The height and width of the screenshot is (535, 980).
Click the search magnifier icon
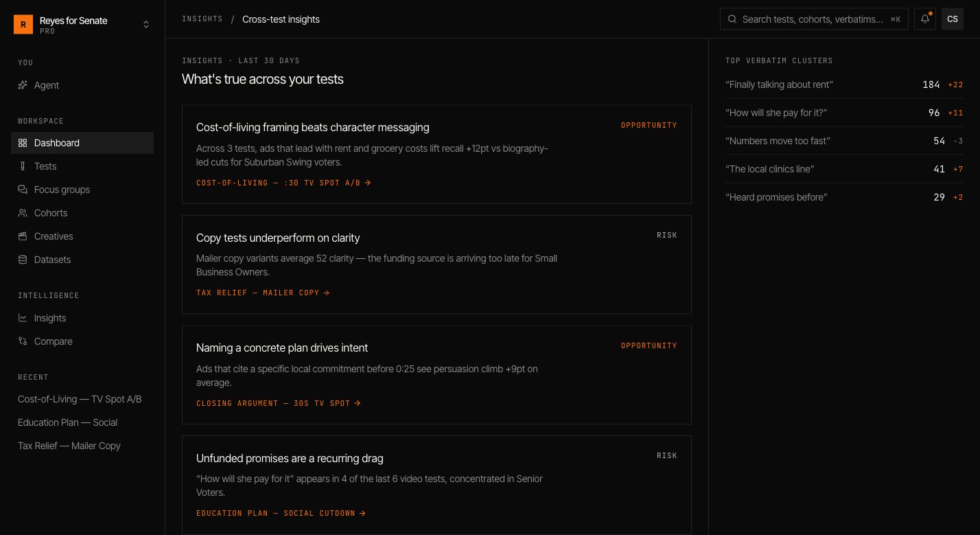(732, 19)
